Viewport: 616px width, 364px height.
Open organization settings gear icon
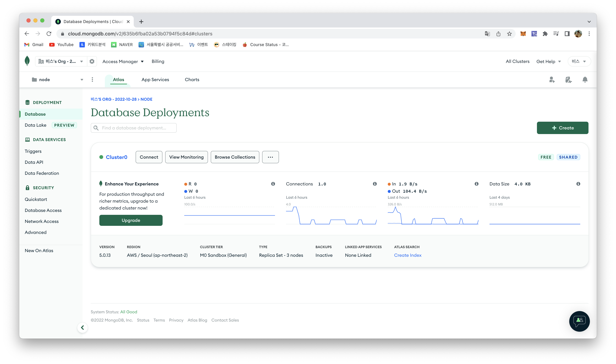pos(92,61)
